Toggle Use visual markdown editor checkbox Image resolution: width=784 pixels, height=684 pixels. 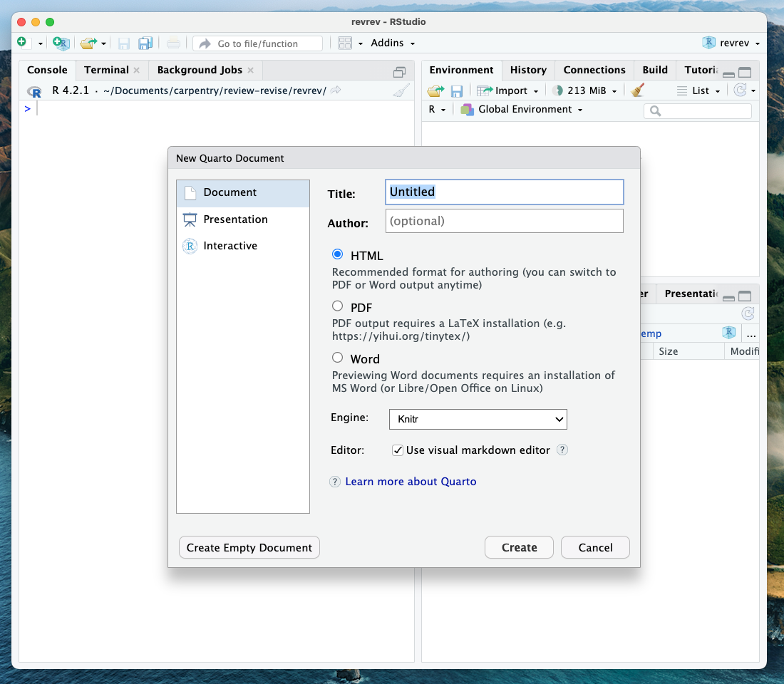[x=398, y=450]
